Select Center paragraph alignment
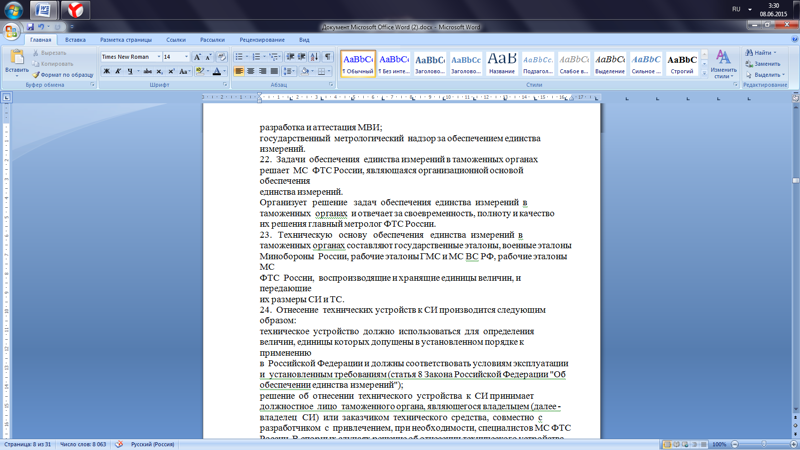Image resolution: width=800 pixels, height=450 pixels. (251, 71)
